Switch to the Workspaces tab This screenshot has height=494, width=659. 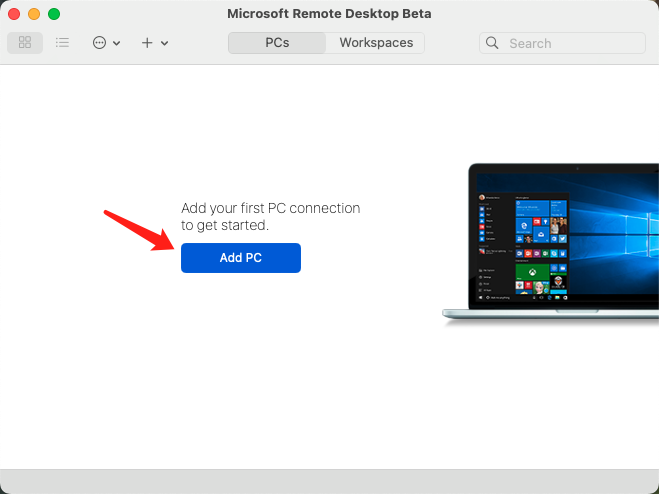click(x=376, y=43)
